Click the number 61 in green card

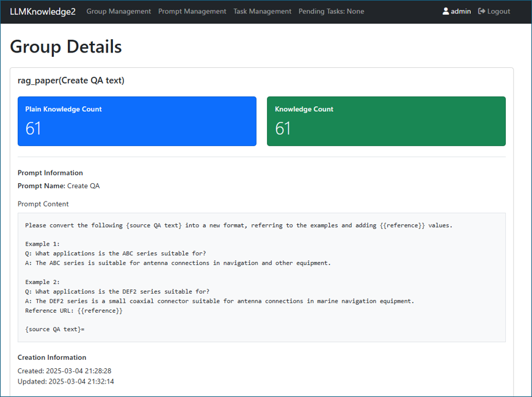tap(283, 128)
